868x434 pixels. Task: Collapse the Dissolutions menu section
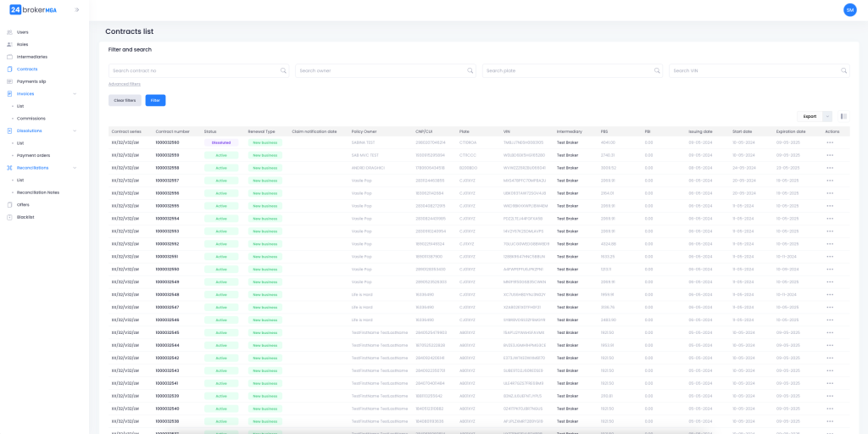tap(75, 131)
